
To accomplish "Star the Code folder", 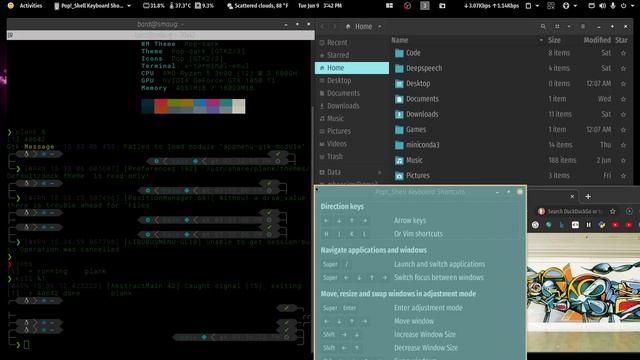I will click(623, 53).
